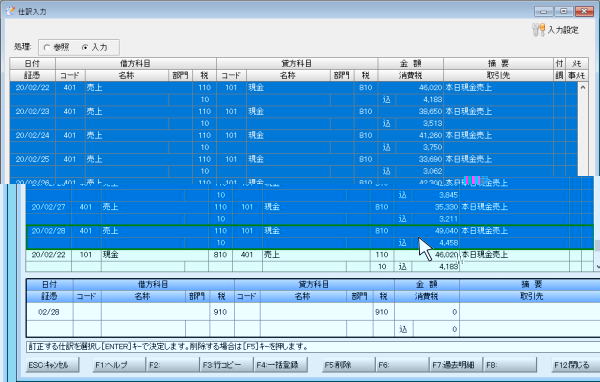This screenshot has height=382, width=600.
Task: Click amount 33,690 cell
Action: 411,159
